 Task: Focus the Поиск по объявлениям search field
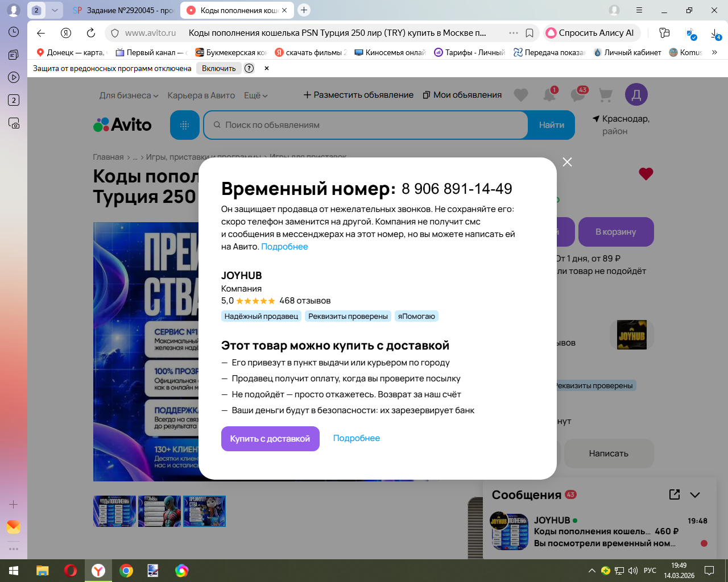pyautogui.click(x=366, y=125)
